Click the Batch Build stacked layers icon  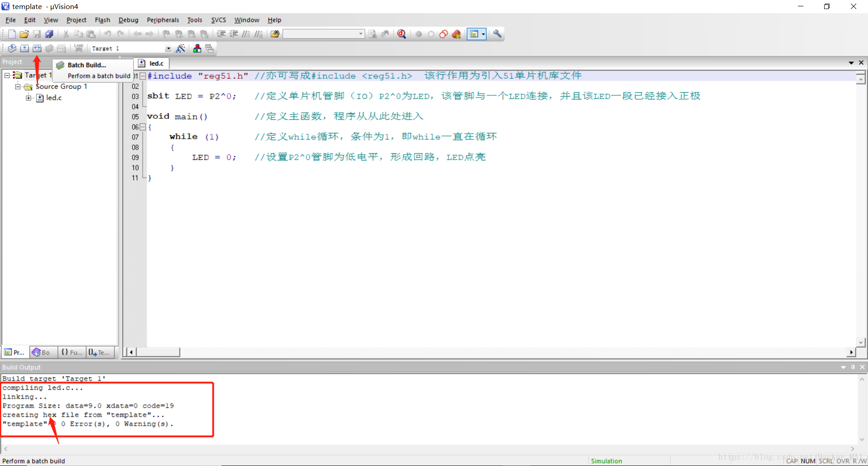click(x=49, y=48)
